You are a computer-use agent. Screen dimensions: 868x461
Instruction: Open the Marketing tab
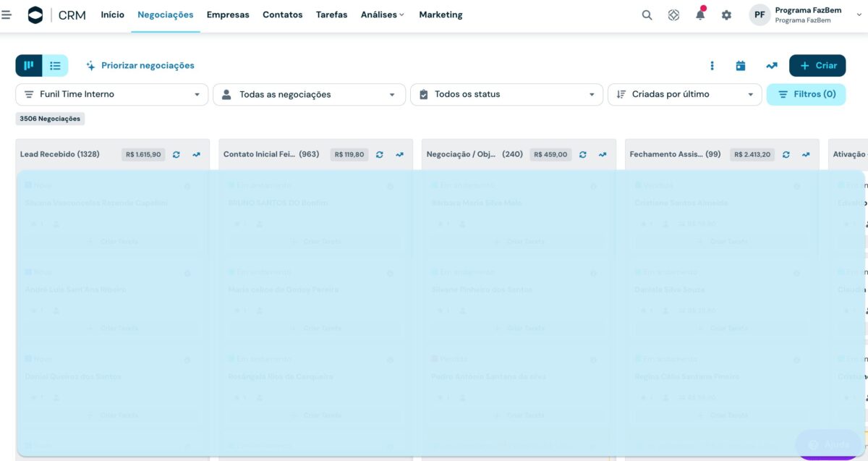pyautogui.click(x=441, y=14)
